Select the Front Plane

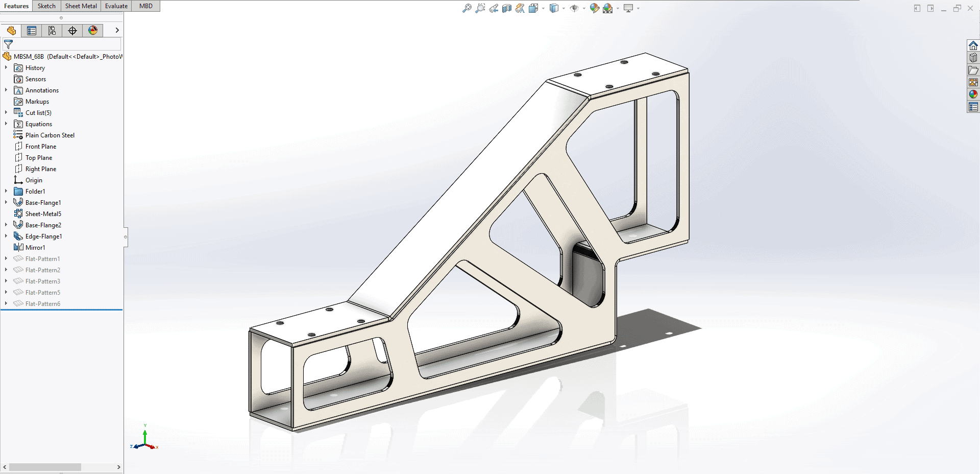coord(41,147)
